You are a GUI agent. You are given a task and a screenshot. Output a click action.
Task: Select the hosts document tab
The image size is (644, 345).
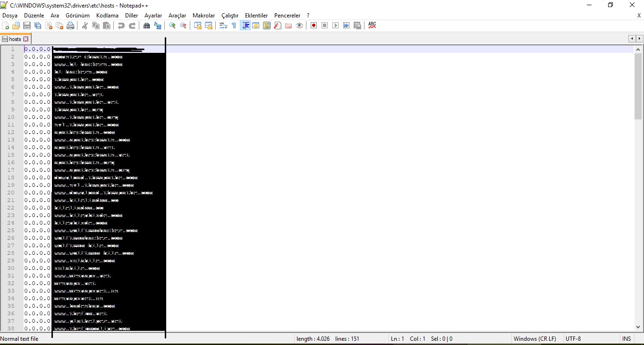(15, 39)
